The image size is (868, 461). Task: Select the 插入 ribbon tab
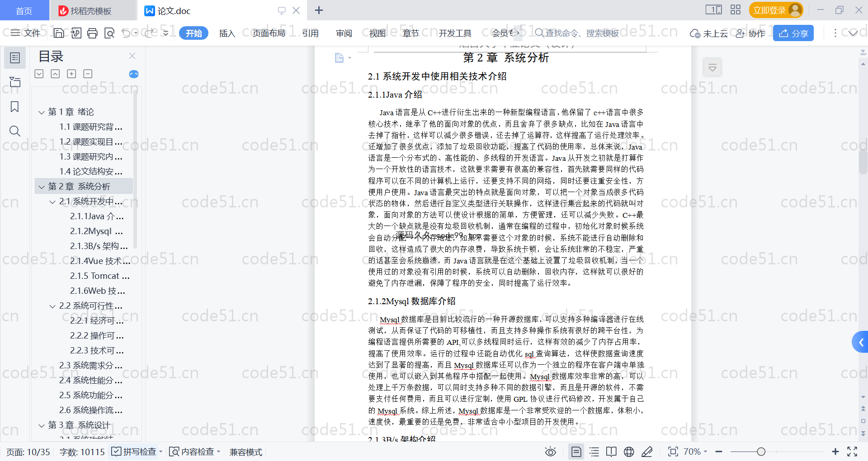click(x=227, y=33)
